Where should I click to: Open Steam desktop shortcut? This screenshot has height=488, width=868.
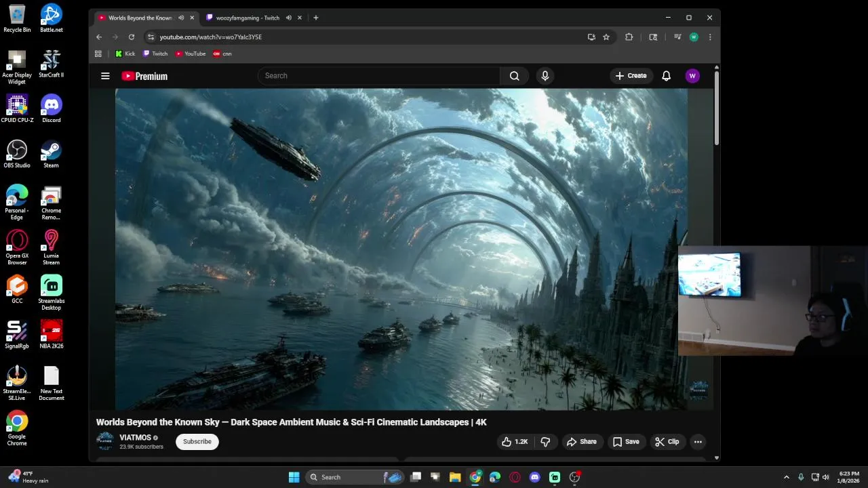(52, 155)
